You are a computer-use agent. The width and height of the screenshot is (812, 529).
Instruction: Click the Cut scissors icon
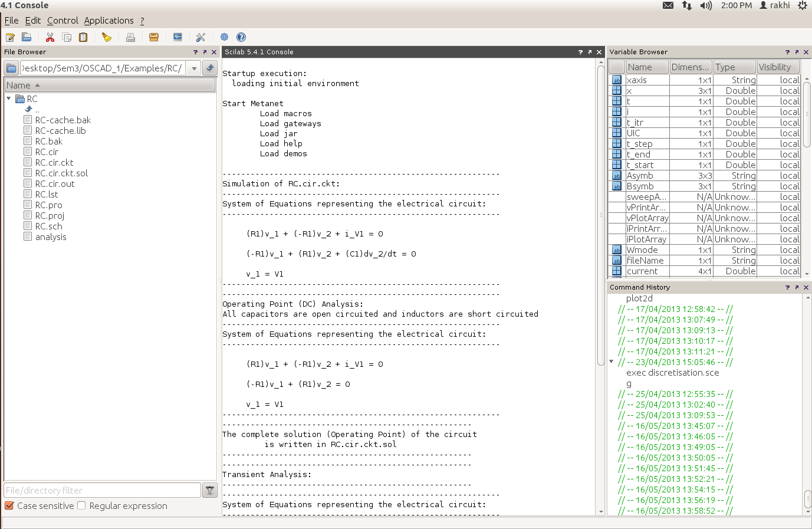[x=50, y=37]
